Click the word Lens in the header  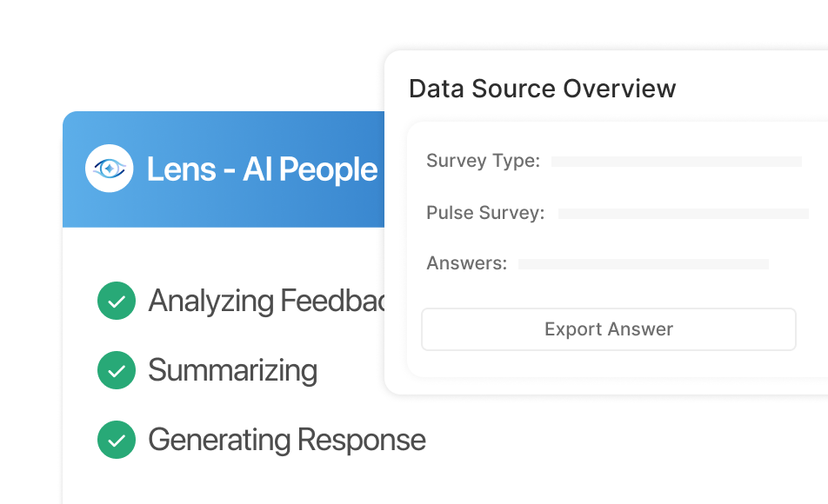pos(181,169)
